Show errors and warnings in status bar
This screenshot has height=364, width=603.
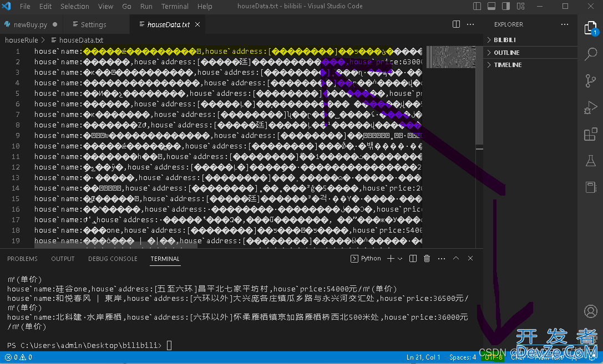(18, 357)
